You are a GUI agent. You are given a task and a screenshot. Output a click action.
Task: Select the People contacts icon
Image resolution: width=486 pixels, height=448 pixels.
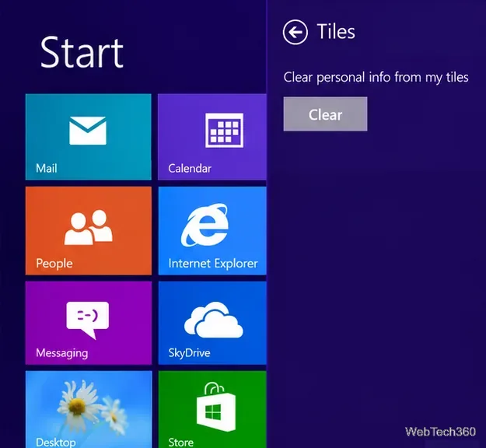(89, 227)
